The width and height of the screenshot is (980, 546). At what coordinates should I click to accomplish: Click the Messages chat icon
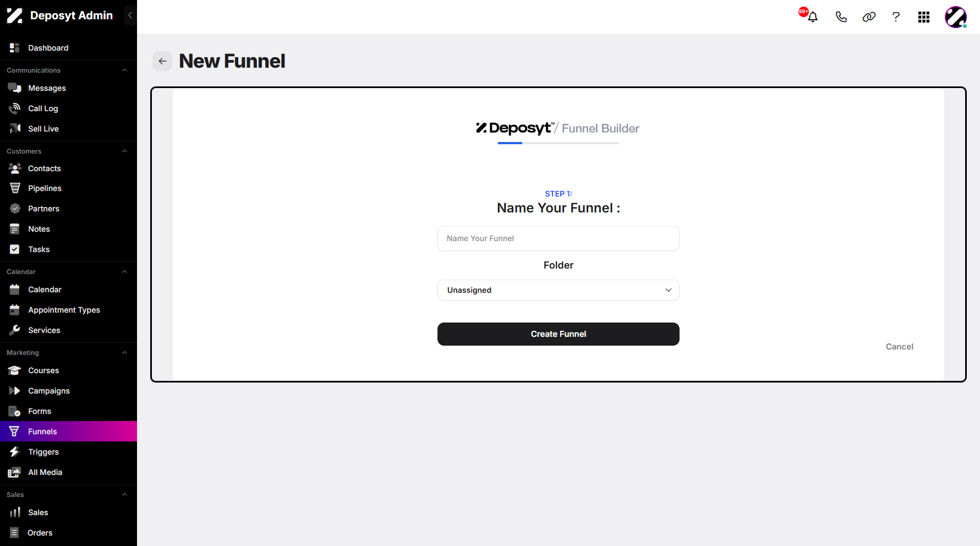[15, 88]
